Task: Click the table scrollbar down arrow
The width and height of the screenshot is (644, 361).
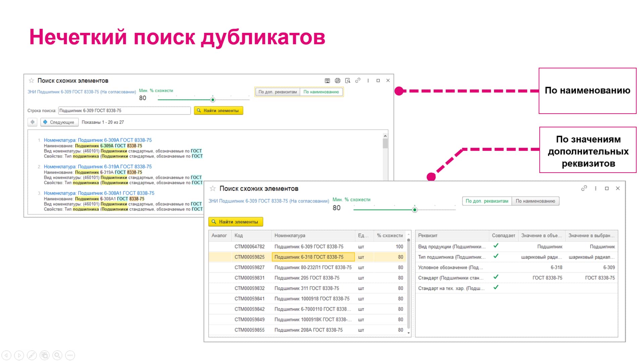Action: click(409, 333)
